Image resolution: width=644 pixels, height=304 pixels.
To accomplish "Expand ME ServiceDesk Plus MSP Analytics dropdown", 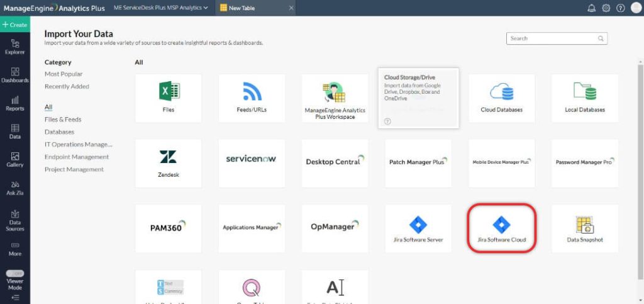I will point(160,8).
